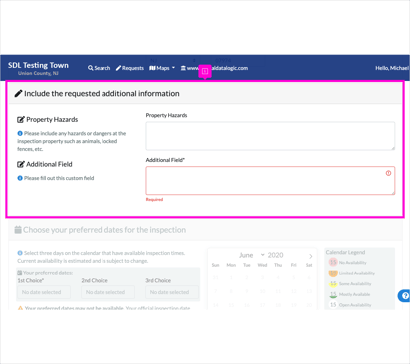Click the Hello, Michael user menu
Image resolution: width=410 pixels, height=364 pixels.
pos(392,68)
